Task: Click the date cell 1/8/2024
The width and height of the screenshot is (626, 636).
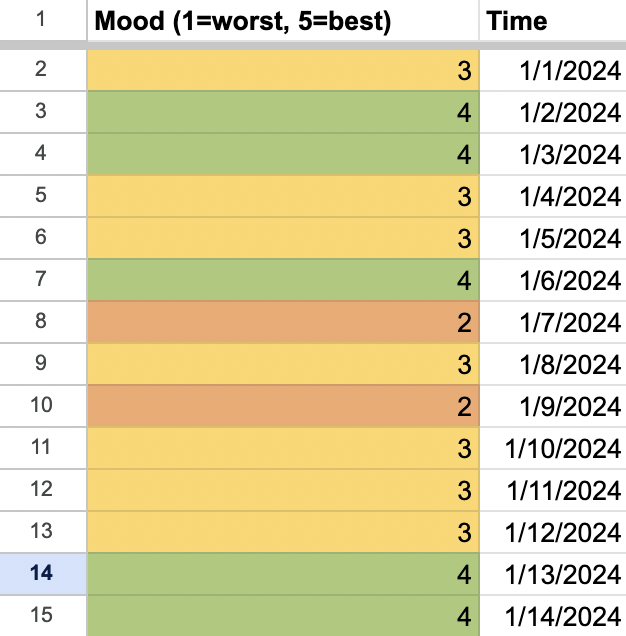Action: [552, 364]
